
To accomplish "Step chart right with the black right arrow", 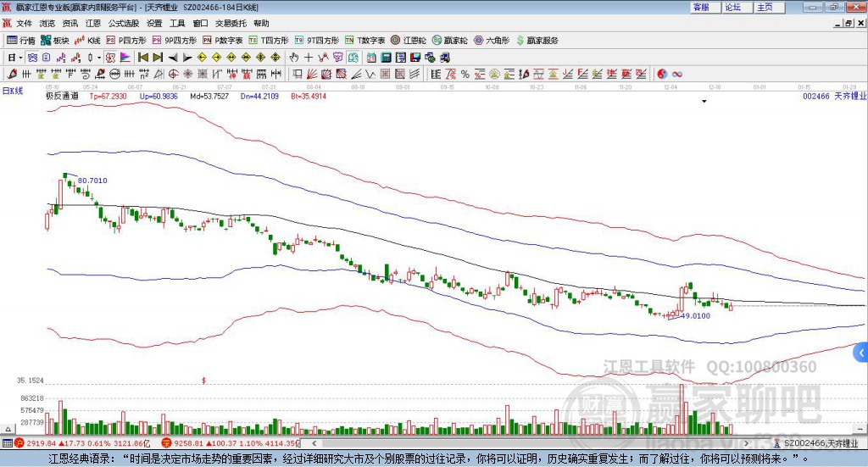I will click(187, 58).
